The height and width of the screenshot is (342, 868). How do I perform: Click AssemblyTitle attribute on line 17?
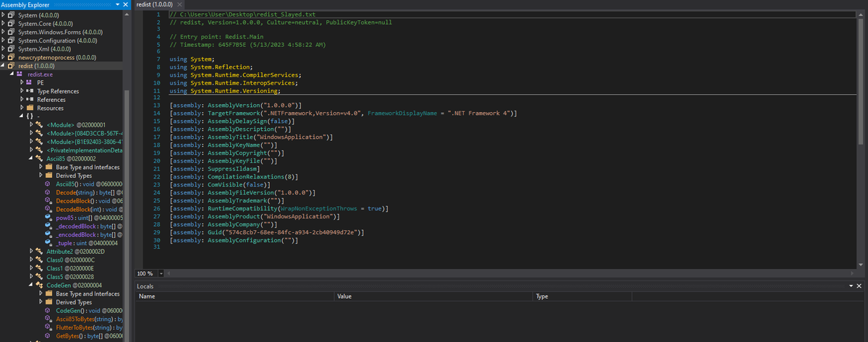click(252, 136)
